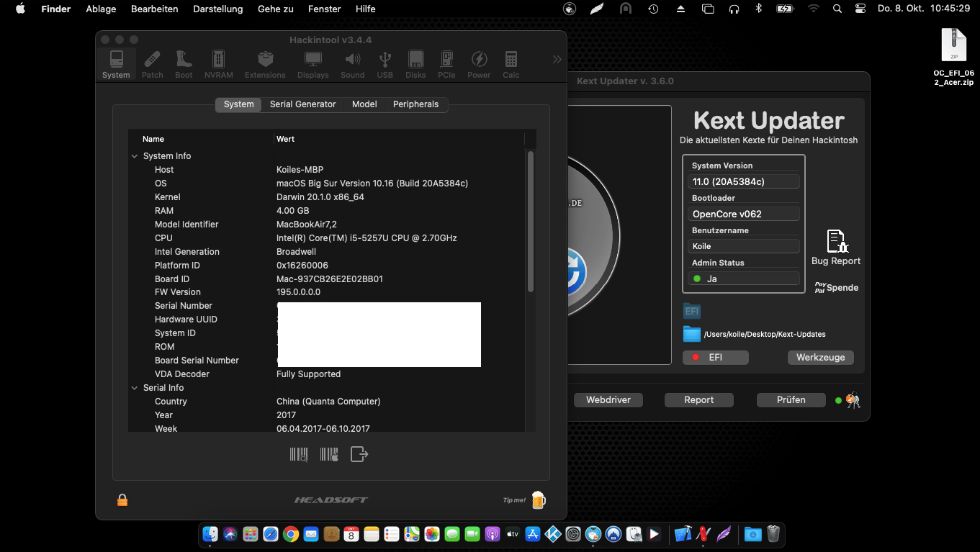This screenshot has height=552, width=980.
Task: Open the Patch toolbar section
Action: pos(152,64)
